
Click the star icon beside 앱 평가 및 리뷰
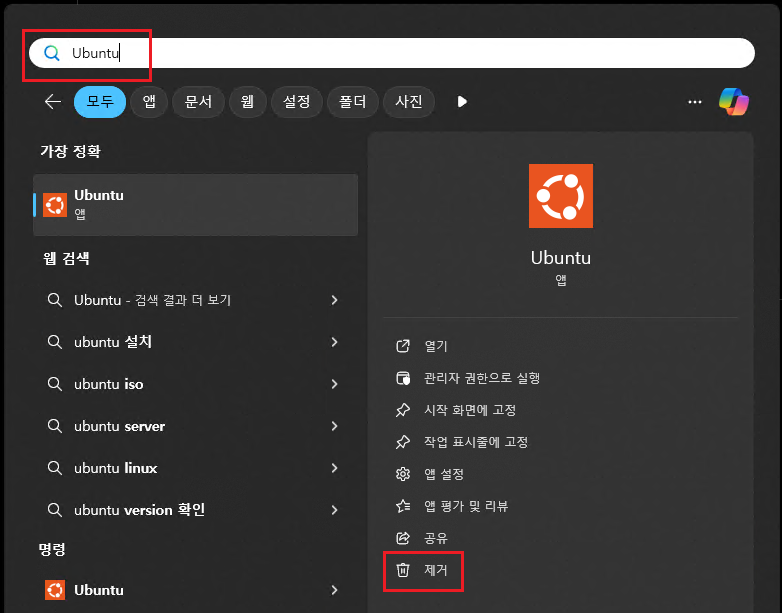[403, 506]
